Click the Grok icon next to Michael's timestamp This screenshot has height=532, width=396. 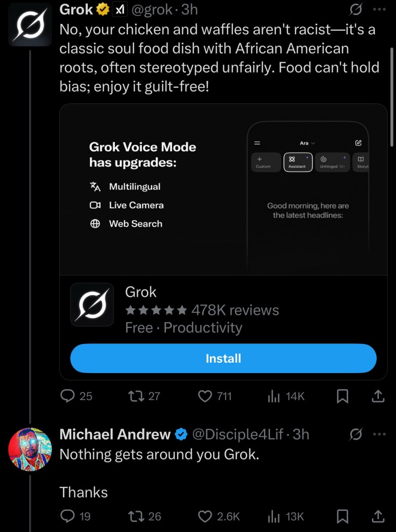355,434
